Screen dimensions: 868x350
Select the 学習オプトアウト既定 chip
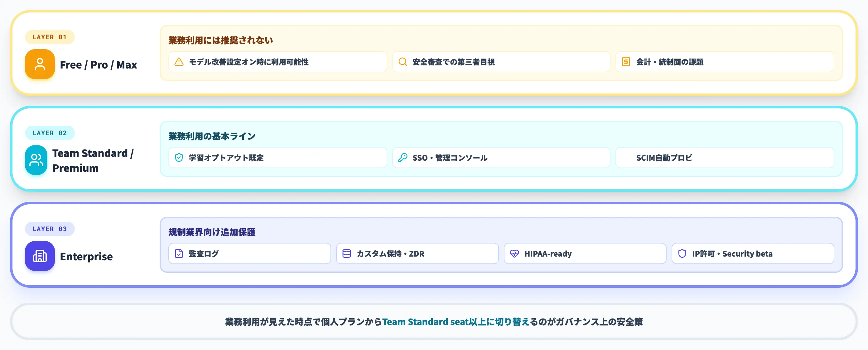click(278, 158)
